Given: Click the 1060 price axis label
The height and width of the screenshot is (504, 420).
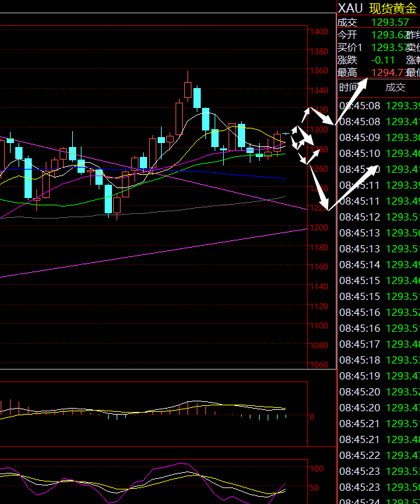Looking at the screenshot, I should 319,365.
